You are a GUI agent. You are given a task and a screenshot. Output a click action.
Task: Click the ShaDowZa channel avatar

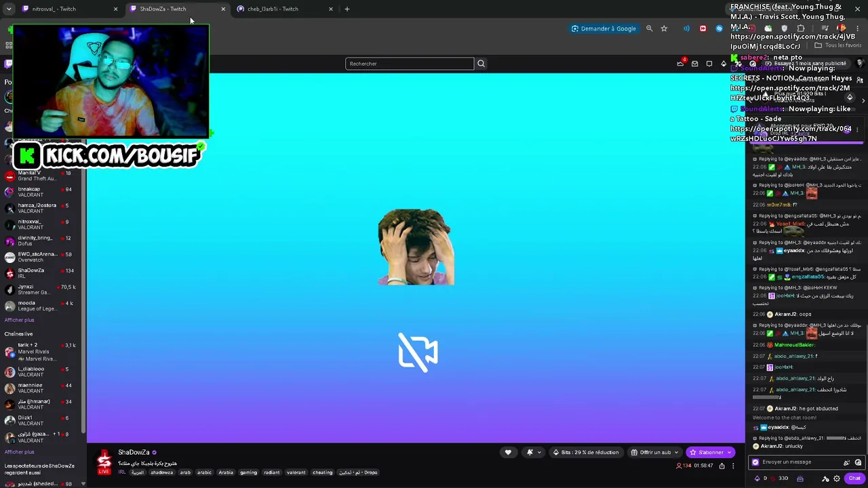tap(104, 461)
